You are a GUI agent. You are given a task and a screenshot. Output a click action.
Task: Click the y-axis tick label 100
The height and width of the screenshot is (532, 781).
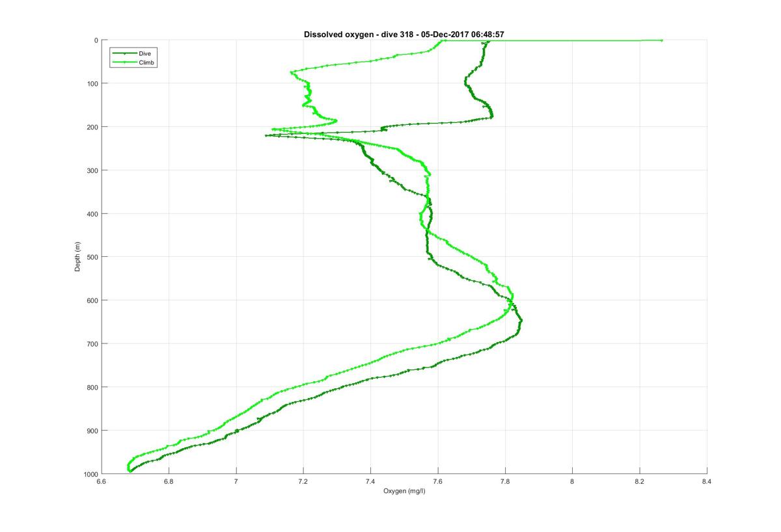pyautogui.click(x=93, y=83)
